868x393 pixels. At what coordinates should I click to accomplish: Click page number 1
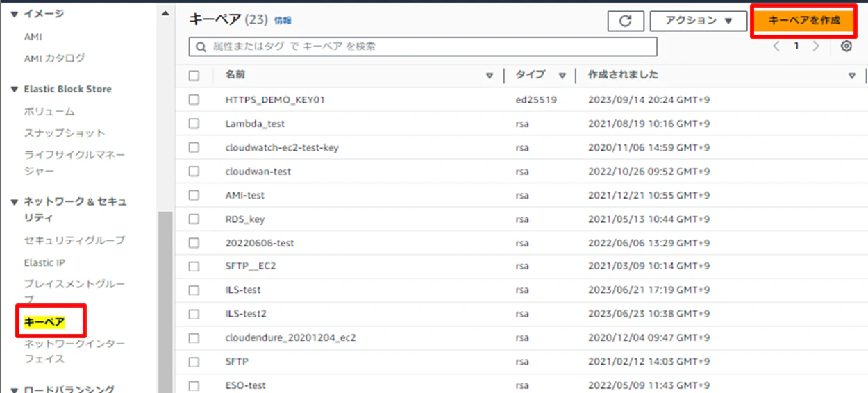coord(796,47)
